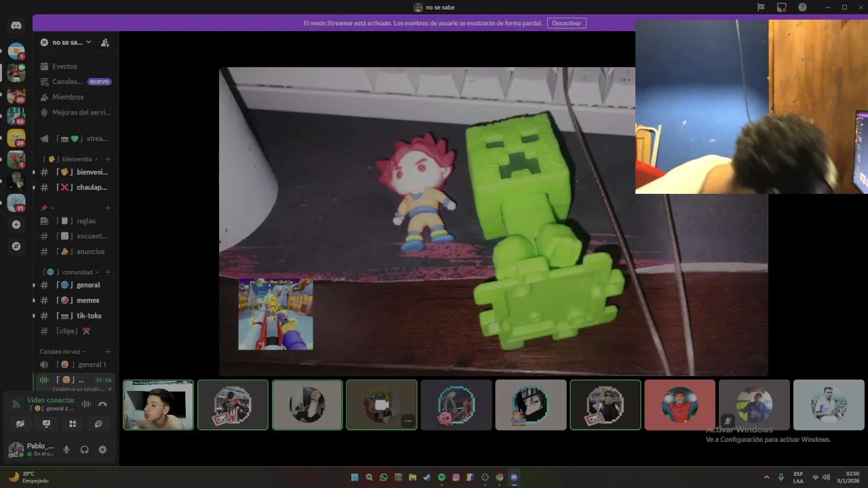
Task: Turn camera on or off
Action: coord(20,424)
